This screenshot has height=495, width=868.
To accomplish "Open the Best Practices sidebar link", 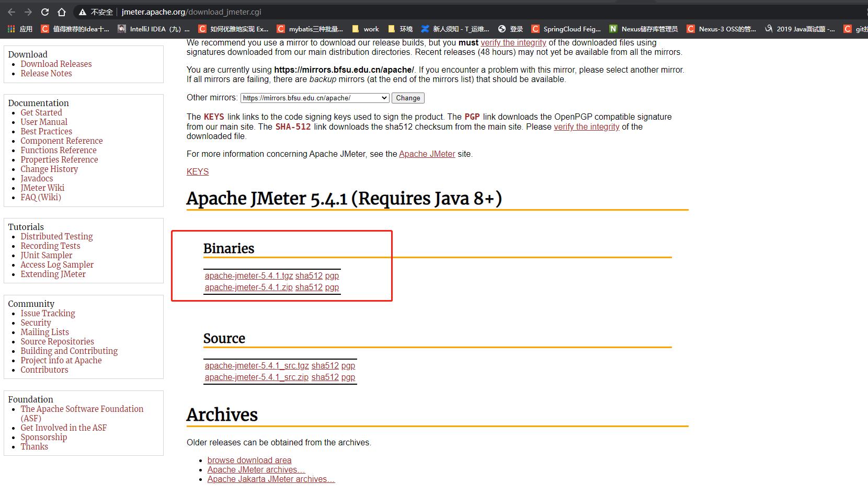I will click(47, 131).
